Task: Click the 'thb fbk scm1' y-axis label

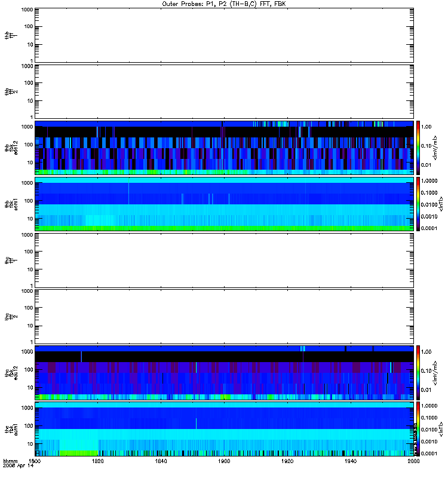Action: click(x=11, y=204)
